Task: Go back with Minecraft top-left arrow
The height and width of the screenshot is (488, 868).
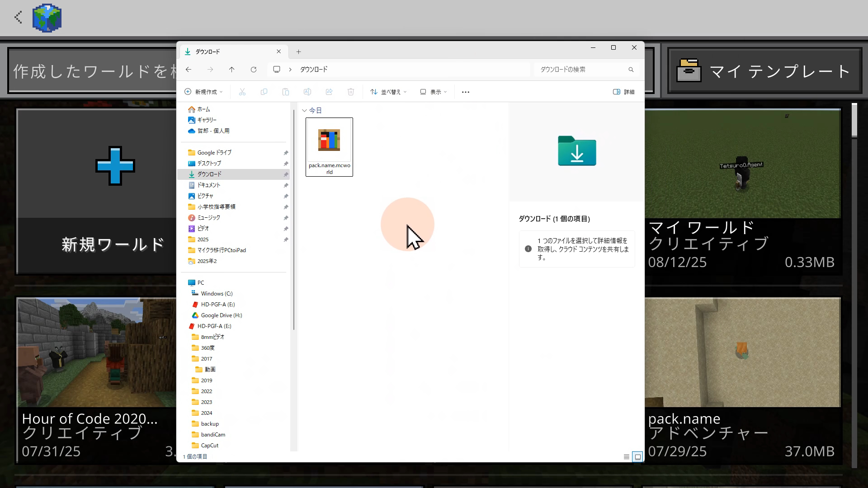Action: [x=18, y=18]
